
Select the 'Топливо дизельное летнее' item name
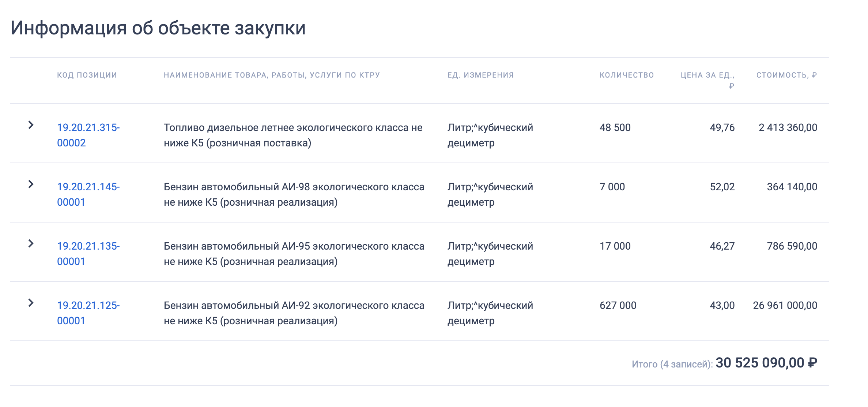[x=293, y=135]
